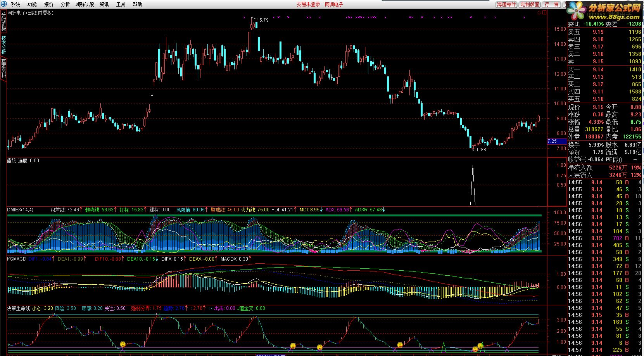
Task: Click the 15.79 high price marker
Action: [x=262, y=20]
